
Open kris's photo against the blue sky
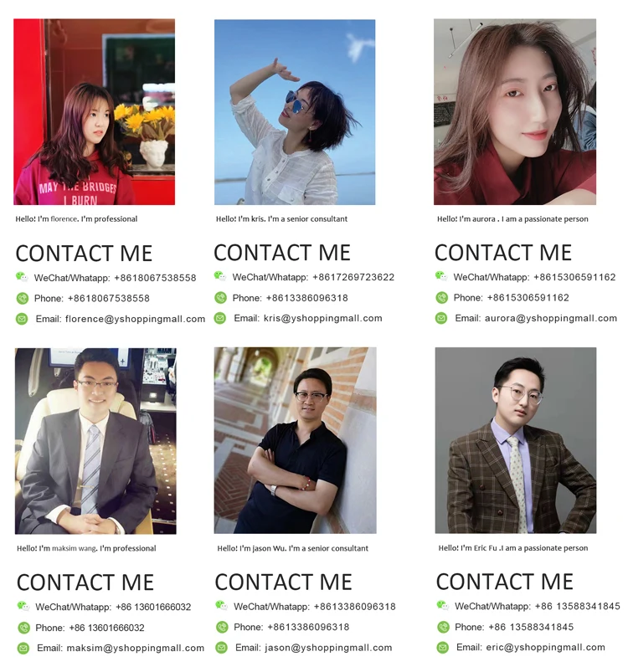pyautogui.click(x=295, y=112)
